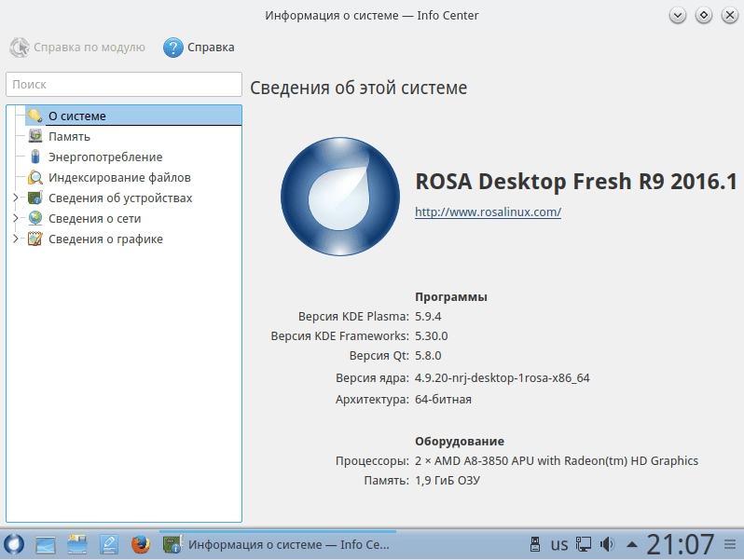This screenshot has height=560, width=744.
Task: Click the magnifier icon beside Индексирование файлов
Action: point(35,177)
